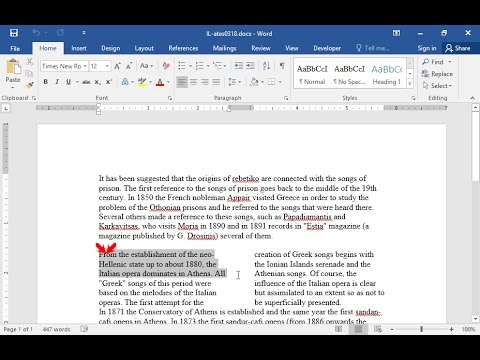Apply text effects to selection
Image resolution: width=480 pixels, height=360 pixels.
(125, 82)
